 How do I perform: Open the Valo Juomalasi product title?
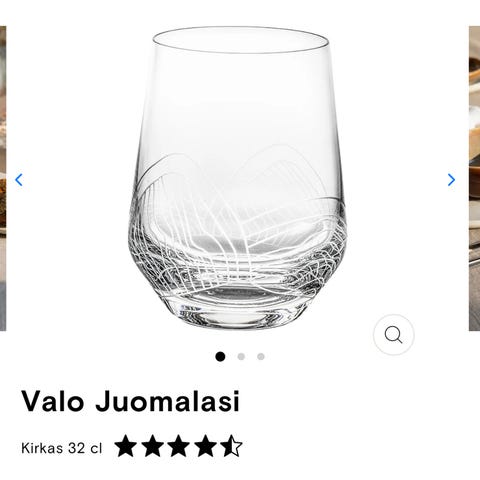[x=130, y=401]
